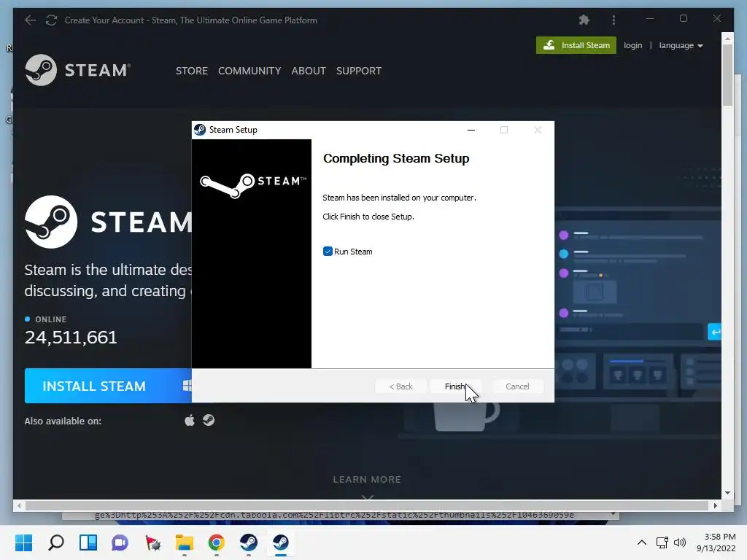Image resolution: width=747 pixels, height=560 pixels.
Task: Click the Apple platform icon
Action: pyautogui.click(x=190, y=420)
